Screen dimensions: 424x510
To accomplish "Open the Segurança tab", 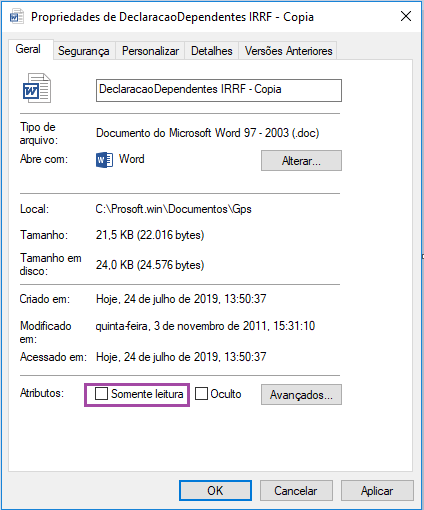I will point(84,51).
